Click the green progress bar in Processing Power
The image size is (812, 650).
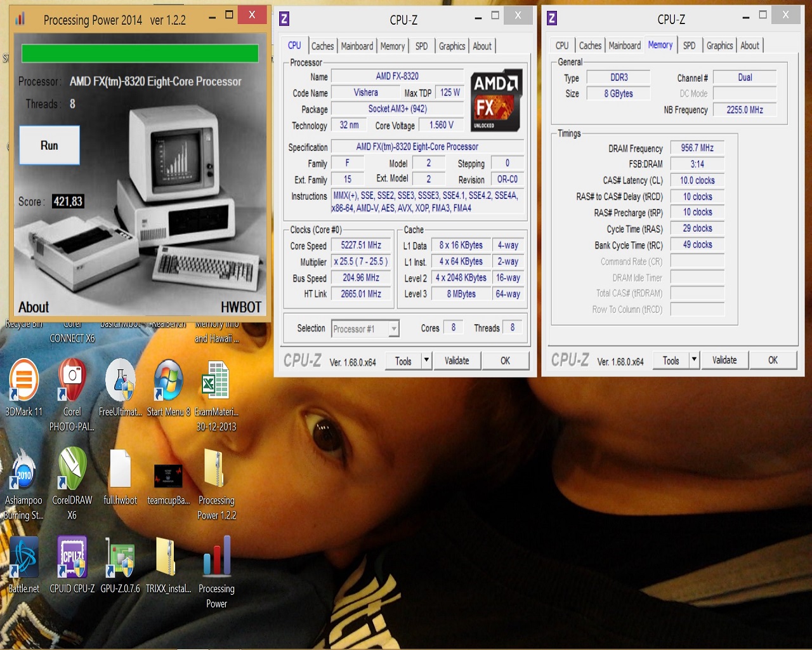(x=140, y=53)
